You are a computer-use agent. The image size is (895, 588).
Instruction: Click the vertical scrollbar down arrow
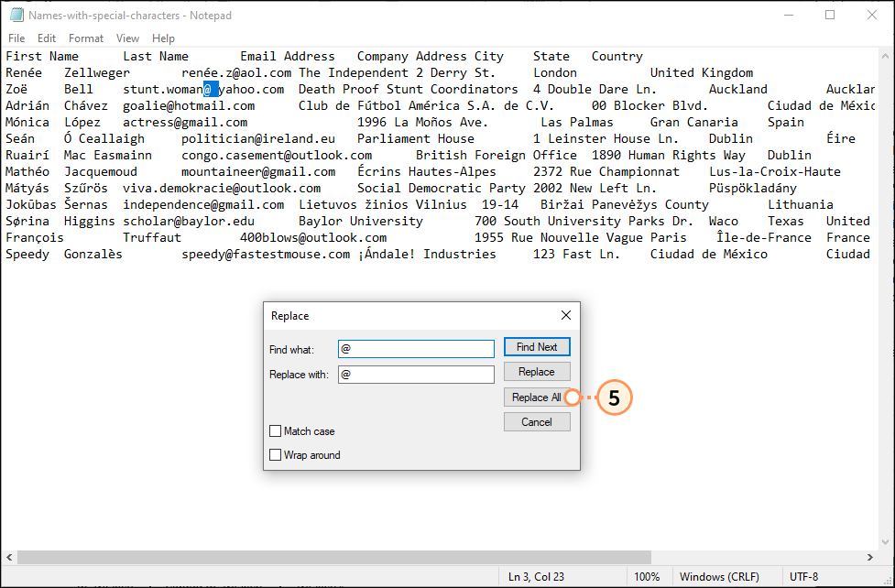click(885, 542)
